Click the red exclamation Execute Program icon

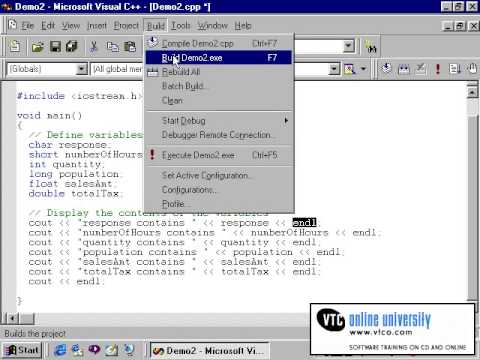pos(438,69)
